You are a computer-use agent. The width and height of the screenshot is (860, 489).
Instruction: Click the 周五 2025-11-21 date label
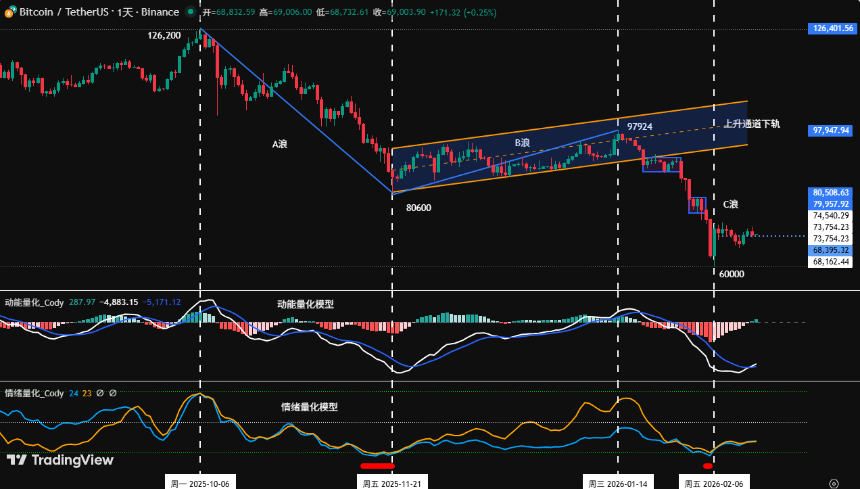pyautogui.click(x=391, y=482)
